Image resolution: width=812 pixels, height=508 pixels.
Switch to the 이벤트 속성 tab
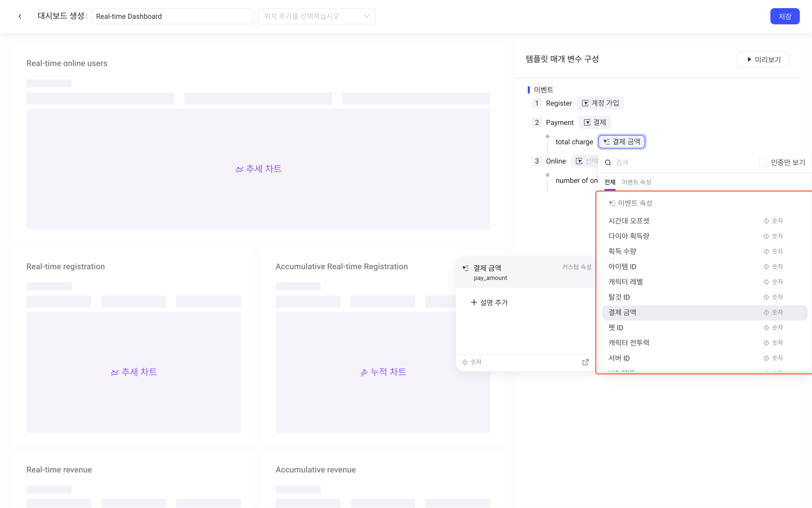tap(636, 182)
